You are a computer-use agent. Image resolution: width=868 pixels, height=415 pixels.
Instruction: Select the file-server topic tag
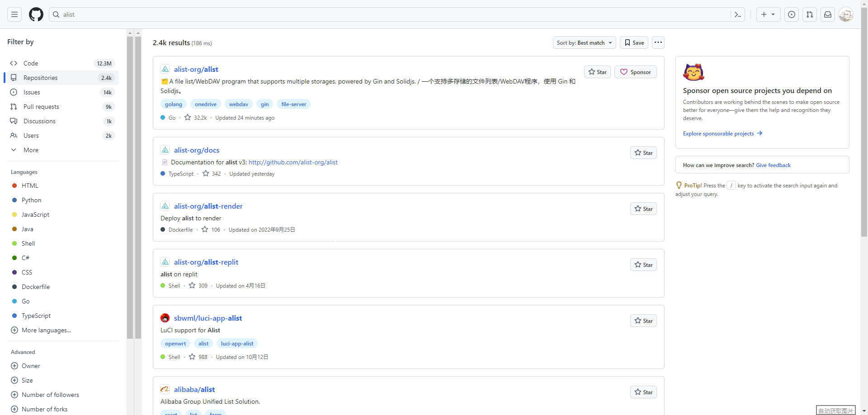click(294, 104)
